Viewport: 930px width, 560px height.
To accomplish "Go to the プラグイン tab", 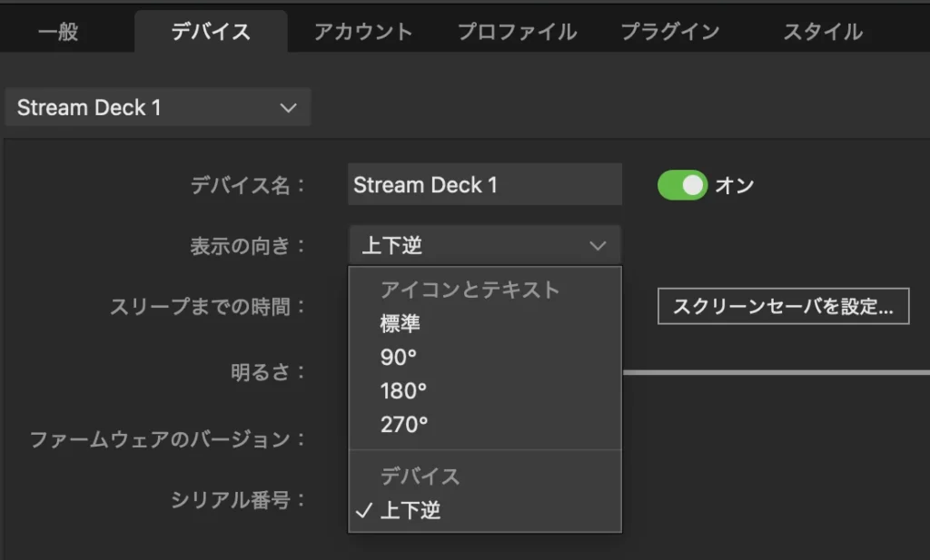I will pyautogui.click(x=670, y=32).
